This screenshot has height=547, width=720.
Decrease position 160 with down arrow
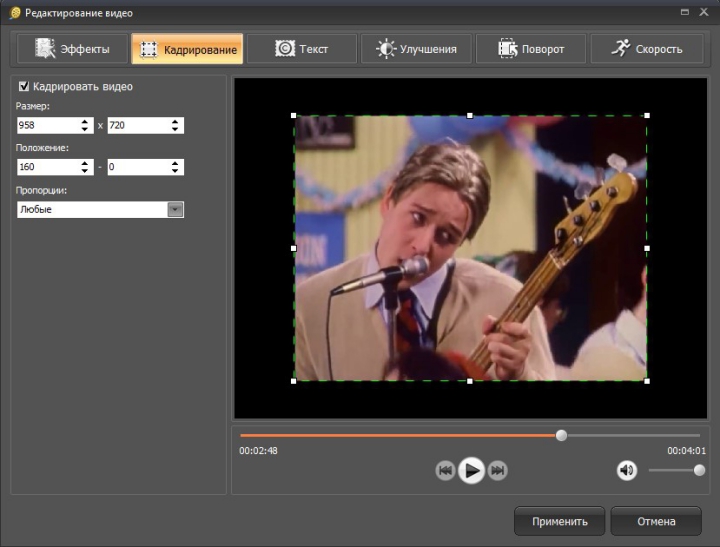pos(84,171)
